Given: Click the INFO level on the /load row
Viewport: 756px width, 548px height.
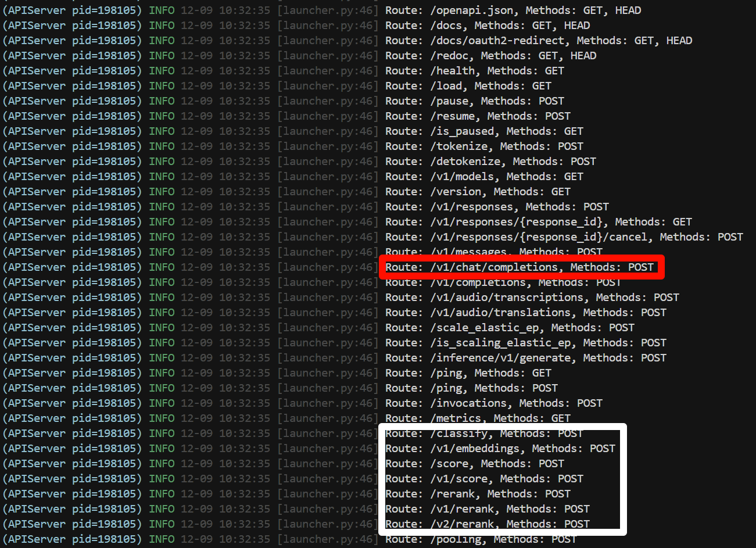Looking at the screenshot, I should click(x=162, y=86).
